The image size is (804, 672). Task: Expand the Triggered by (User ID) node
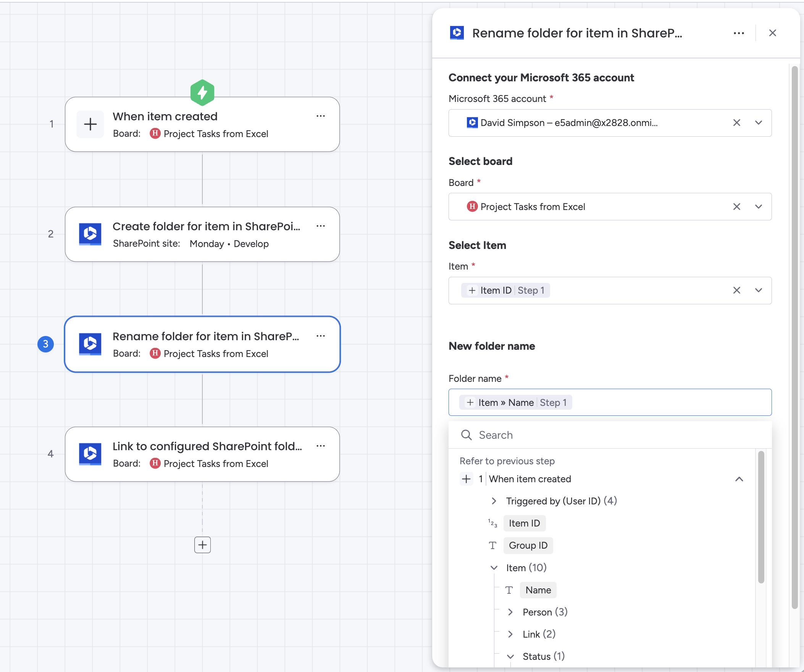pos(494,501)
